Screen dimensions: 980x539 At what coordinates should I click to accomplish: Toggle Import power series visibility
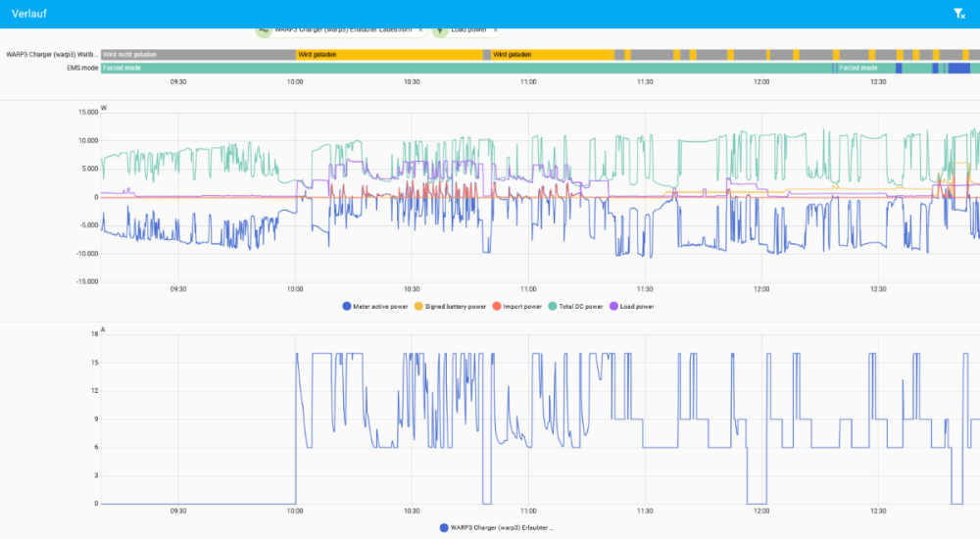[x=519, y=307]
